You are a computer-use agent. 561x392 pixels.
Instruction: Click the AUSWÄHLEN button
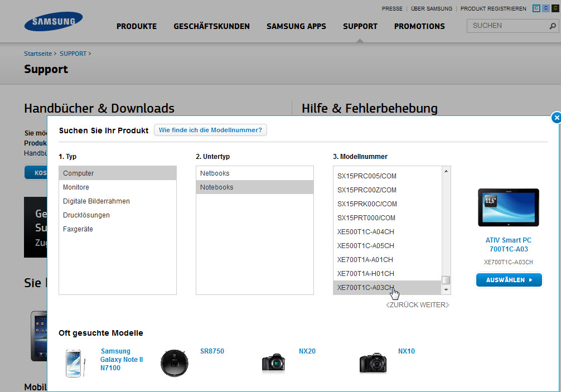tap(509, 280)
